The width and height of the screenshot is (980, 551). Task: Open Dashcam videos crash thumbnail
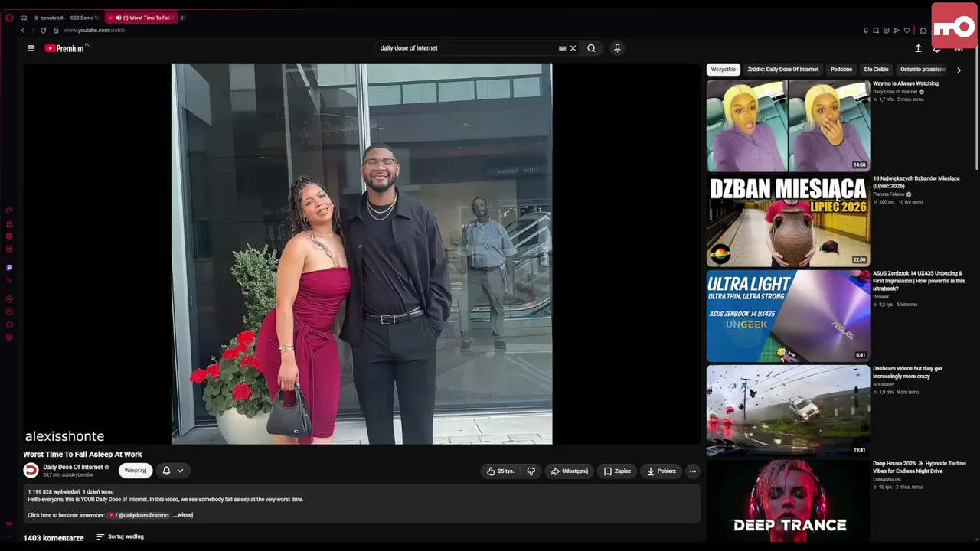(x=788, y=410)
